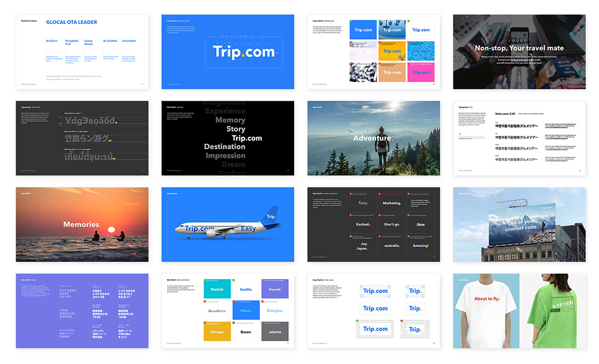Click the orange Trip.com logo tile

pyautogui.click(x=392, y=72)
